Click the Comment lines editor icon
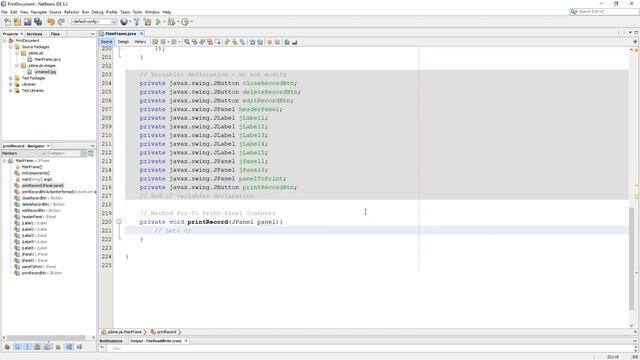The width and height of the screenshot is (640, 360). click(x=287, y=42)
